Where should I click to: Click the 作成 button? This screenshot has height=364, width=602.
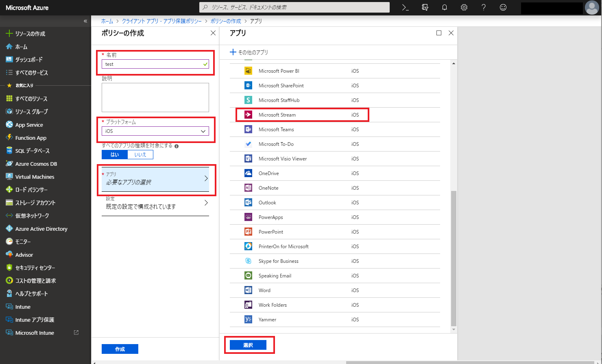120,349
